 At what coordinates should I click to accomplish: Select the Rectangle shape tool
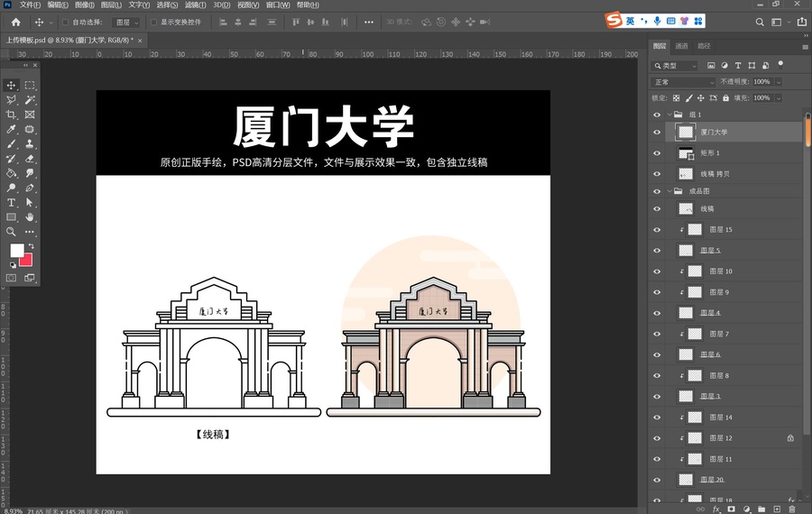11,217
